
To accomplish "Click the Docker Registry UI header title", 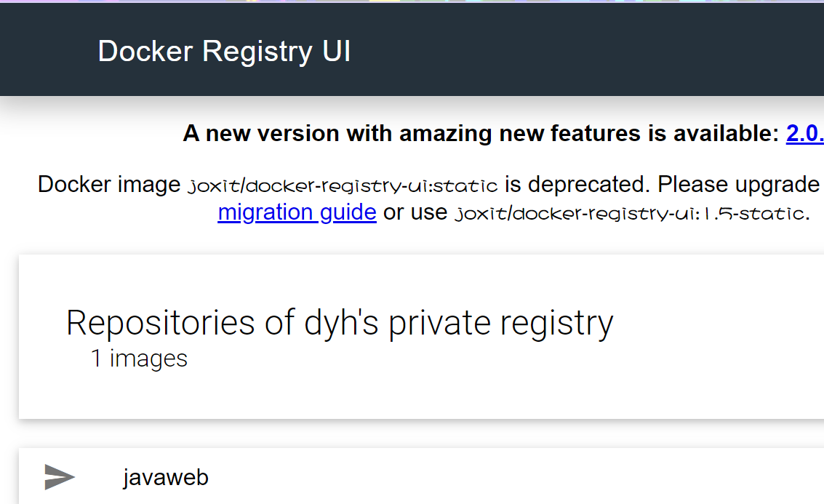I will pos(224,52).
